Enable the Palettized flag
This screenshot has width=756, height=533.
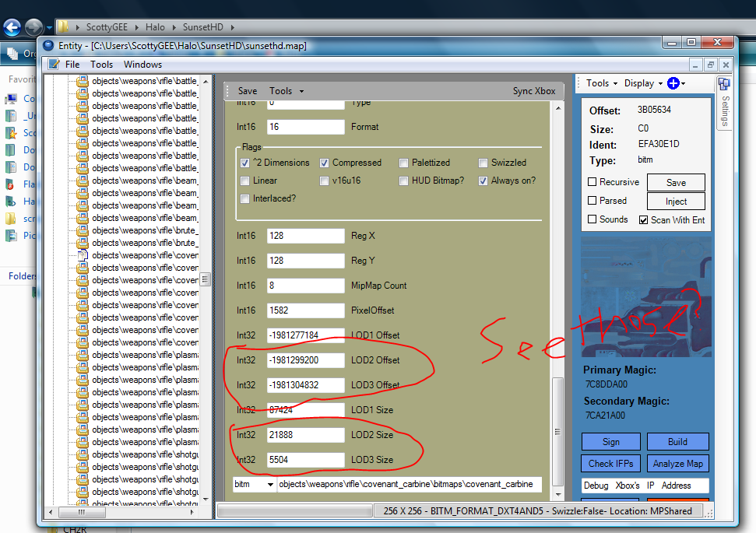coord(403,163)
